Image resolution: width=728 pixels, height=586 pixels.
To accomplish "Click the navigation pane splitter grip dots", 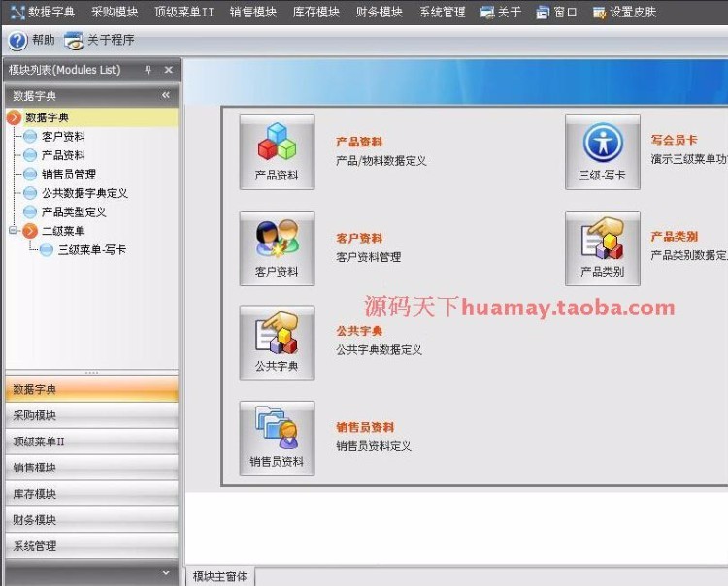I will click(91, 373).
